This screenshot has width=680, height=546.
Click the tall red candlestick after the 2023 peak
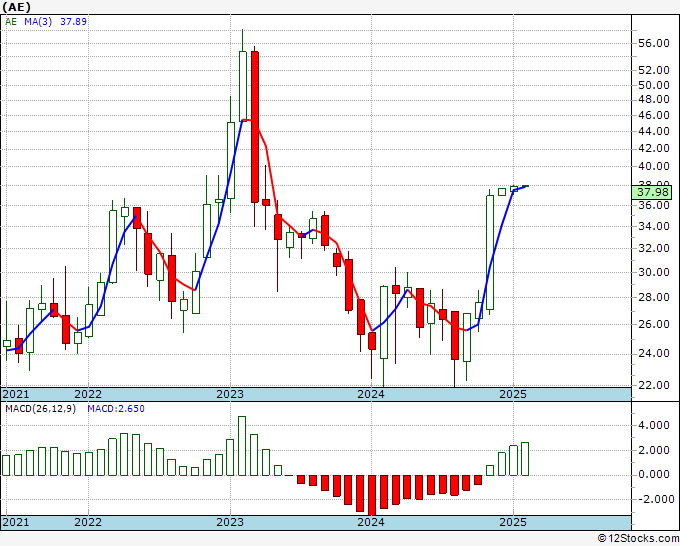tap(255, 127)
